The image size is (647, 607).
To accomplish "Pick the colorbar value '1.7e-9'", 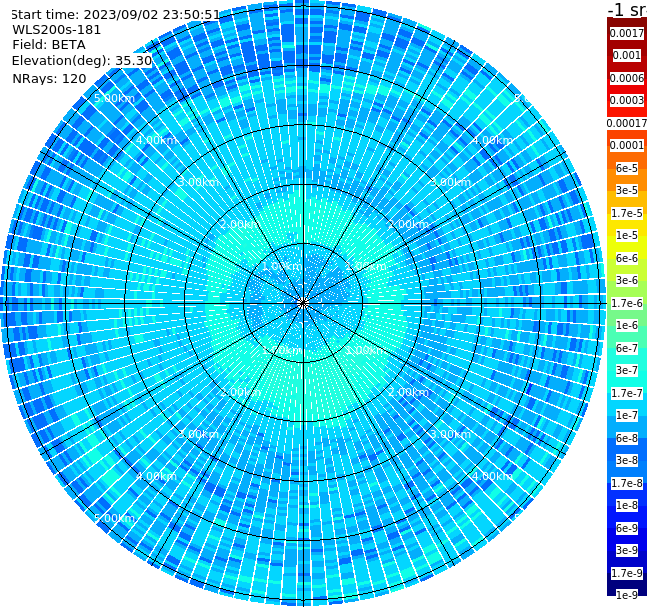I will click(x=627, y=573).
